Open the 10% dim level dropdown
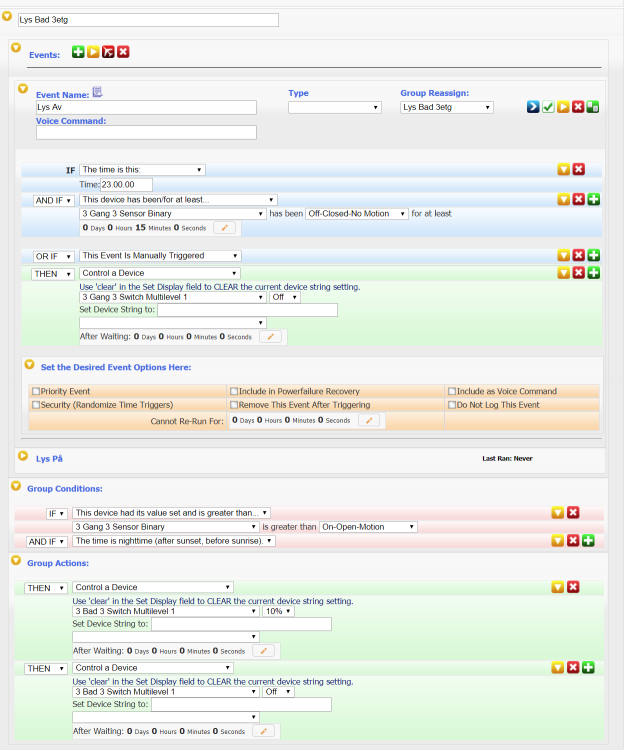626x750 pixels. (x=278, y=611)
